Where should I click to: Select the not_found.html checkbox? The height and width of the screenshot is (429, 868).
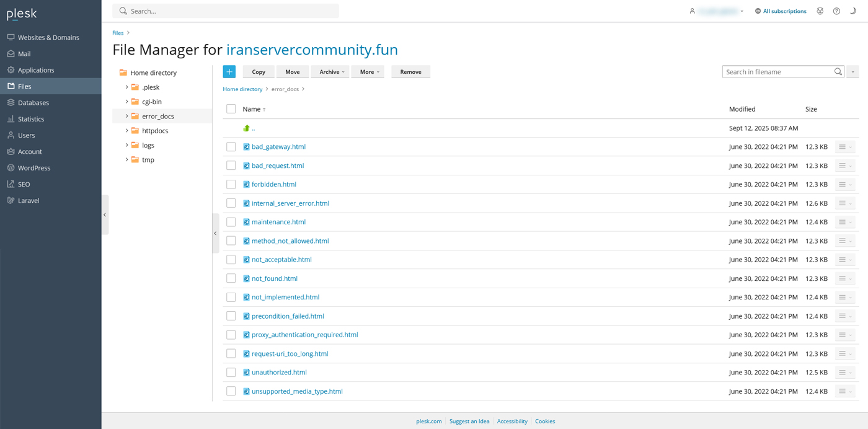(x=231, y=278)
